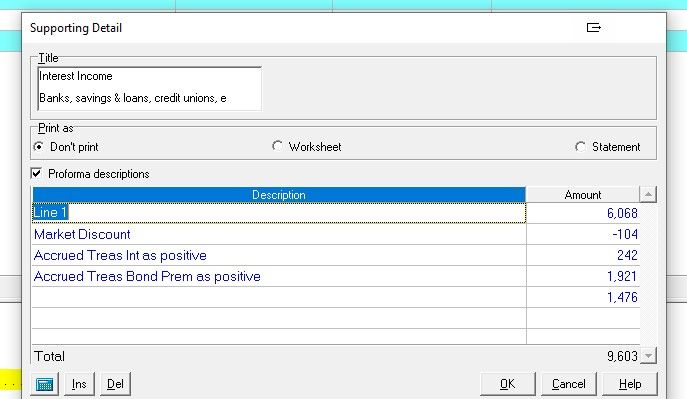Click the empty description cell beside 1,476
The image size is (687, 399).
[279, 297]
